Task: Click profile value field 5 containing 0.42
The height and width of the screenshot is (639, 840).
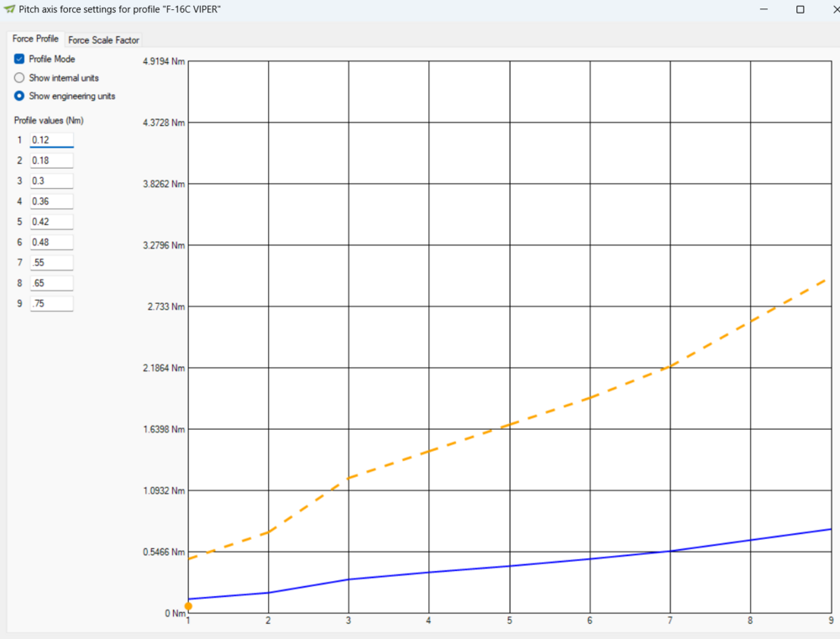Action: point(51,222)
